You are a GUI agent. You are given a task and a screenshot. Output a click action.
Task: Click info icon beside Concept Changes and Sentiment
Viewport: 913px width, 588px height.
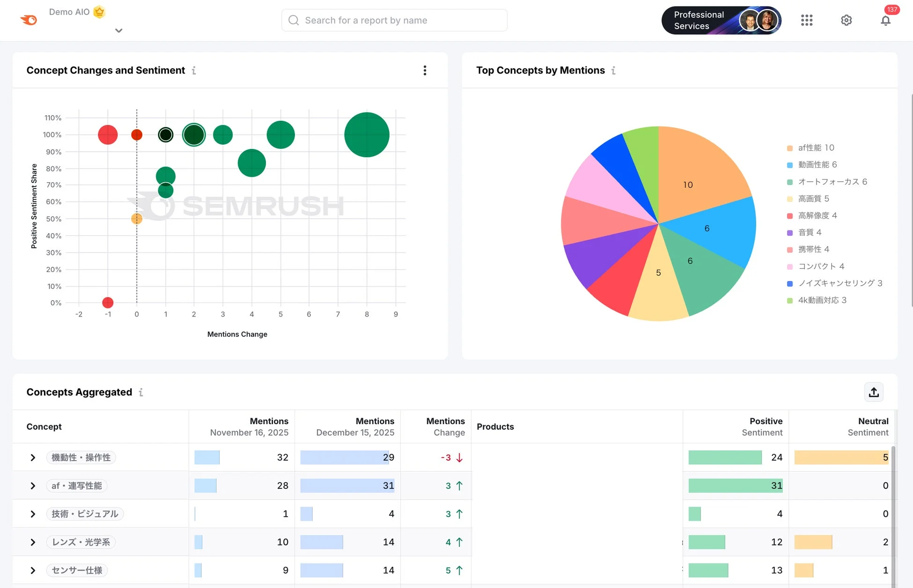click(x=194, y=71)
